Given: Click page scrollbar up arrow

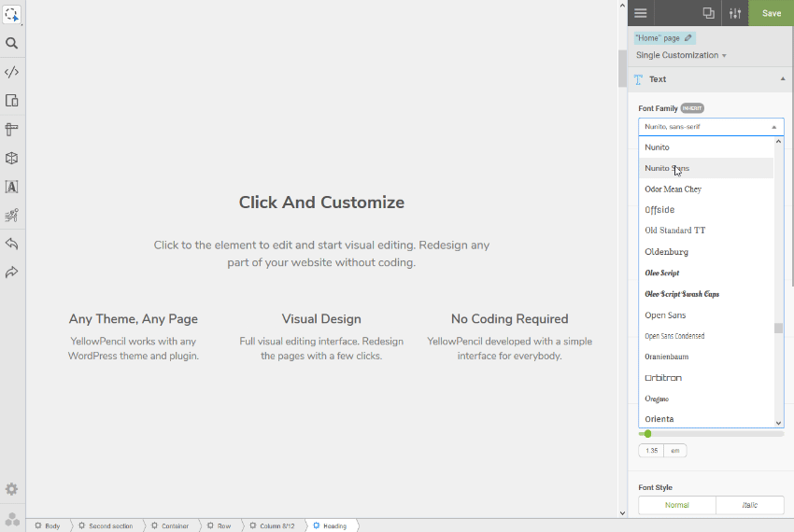Looking at the screenshot, I should click(x=622, y=6).
